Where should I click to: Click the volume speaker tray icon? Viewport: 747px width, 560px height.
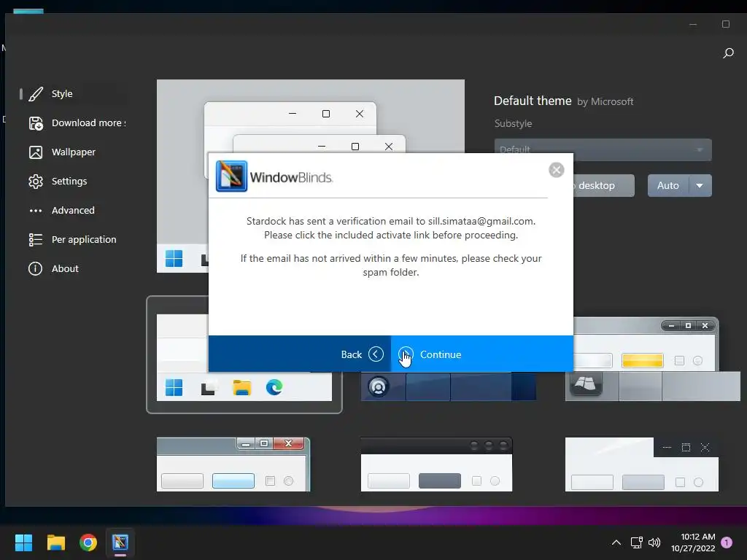(654, 542)
